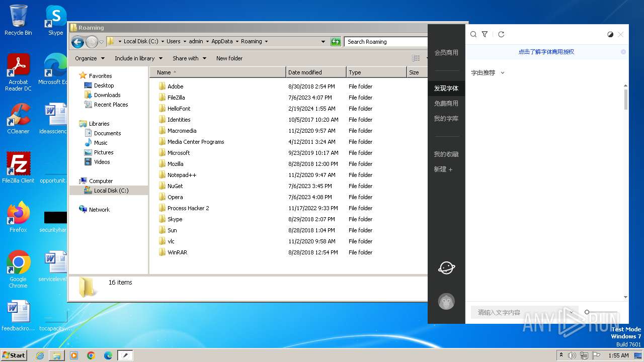Go to 我的字库 section
644x362 pixels.
446,119
